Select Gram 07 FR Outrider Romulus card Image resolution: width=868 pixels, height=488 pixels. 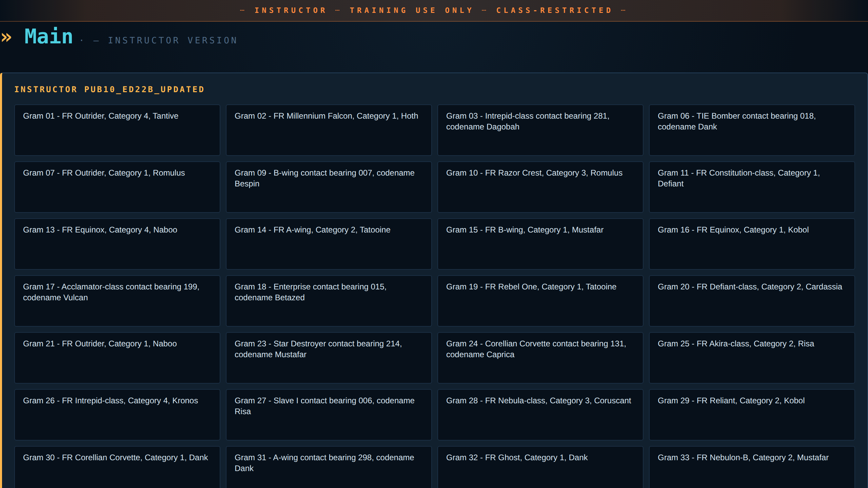(x=117, y=187)
